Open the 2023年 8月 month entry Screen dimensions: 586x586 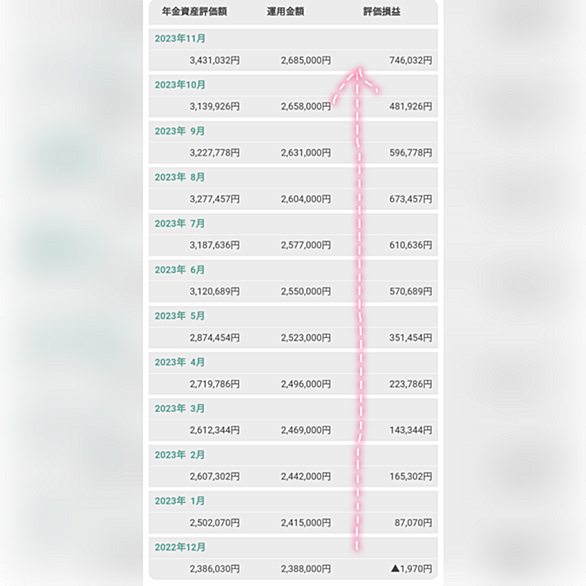293,178
